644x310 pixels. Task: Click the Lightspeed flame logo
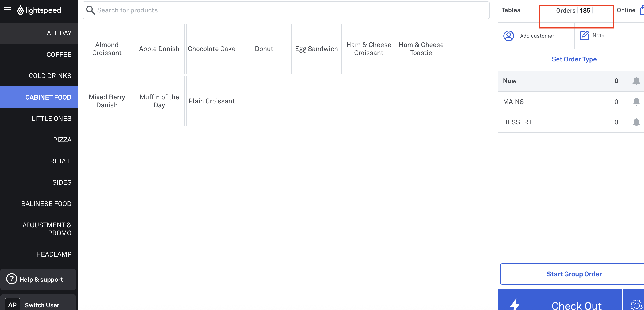pos(20,10)
